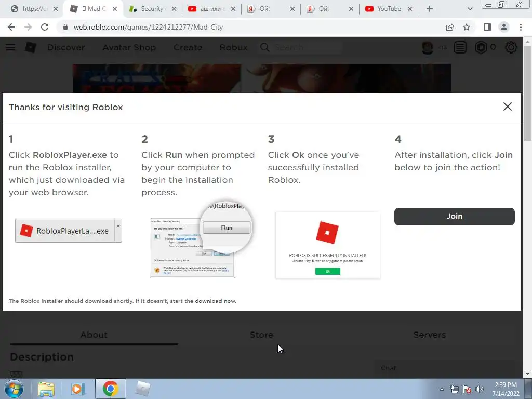The height and width of the screenshot is (399, 532).
Task: Click the Action Center flag tray icon
Action: tap(467, 389)
